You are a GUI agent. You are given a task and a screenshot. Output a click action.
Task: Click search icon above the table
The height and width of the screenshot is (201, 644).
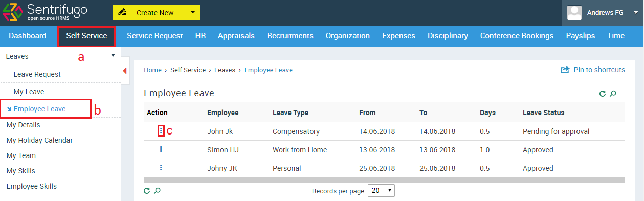click(613, 94)
